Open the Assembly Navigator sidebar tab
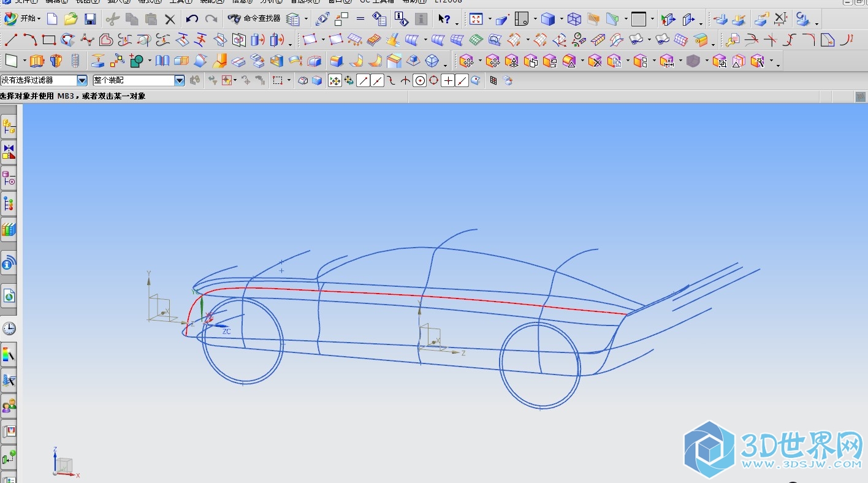This screenshot has width=868, height=483. 9,127
